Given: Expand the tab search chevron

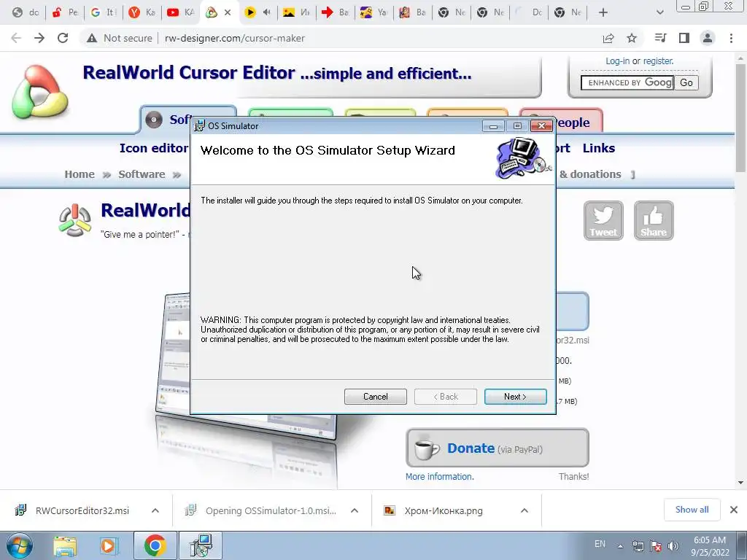Looking at the screenshot, I should (x=659, y=12).
